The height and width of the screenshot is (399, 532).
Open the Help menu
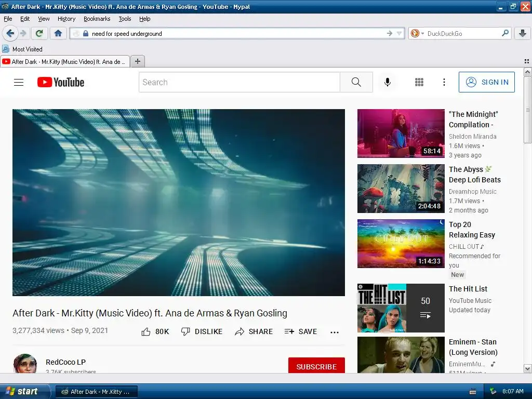click(x=144, y=19)
